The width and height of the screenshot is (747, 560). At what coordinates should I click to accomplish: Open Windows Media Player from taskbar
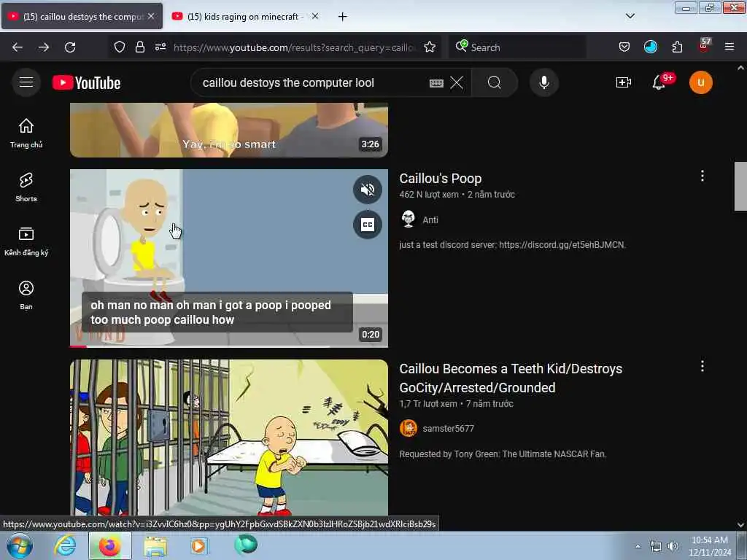point(198,545)
